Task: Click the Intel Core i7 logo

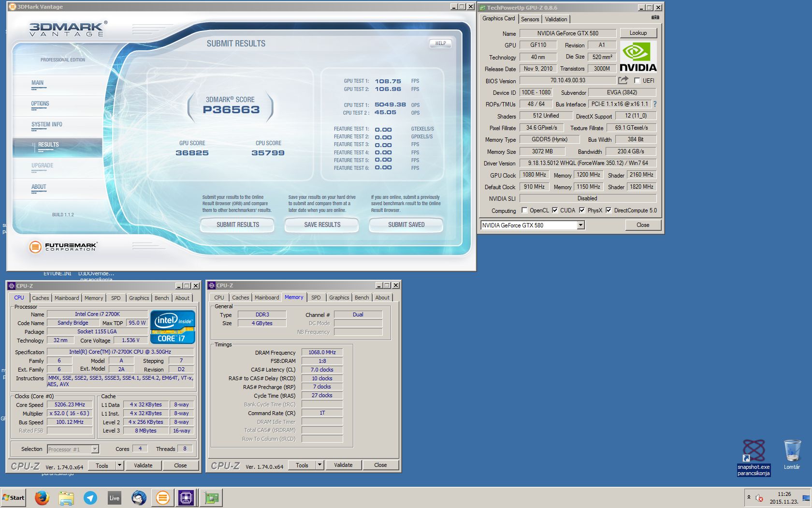Action: pyautogui.click(x=173, y=327)
